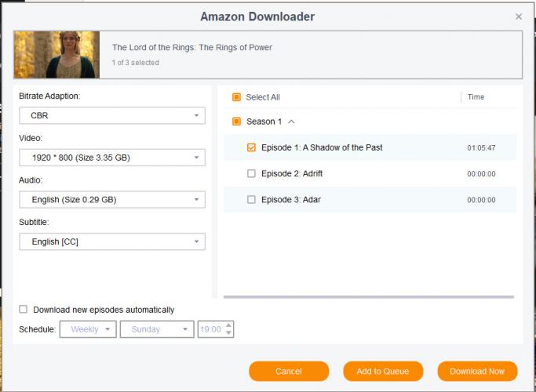
Task: Click the horizontal scrollbar under episode list
Action: (369, 296)
